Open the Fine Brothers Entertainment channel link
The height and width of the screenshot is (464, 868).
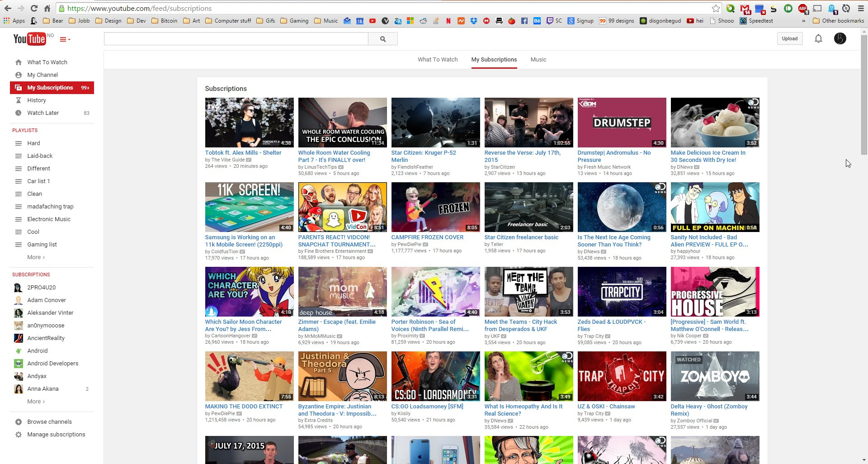tap(335, 251)
